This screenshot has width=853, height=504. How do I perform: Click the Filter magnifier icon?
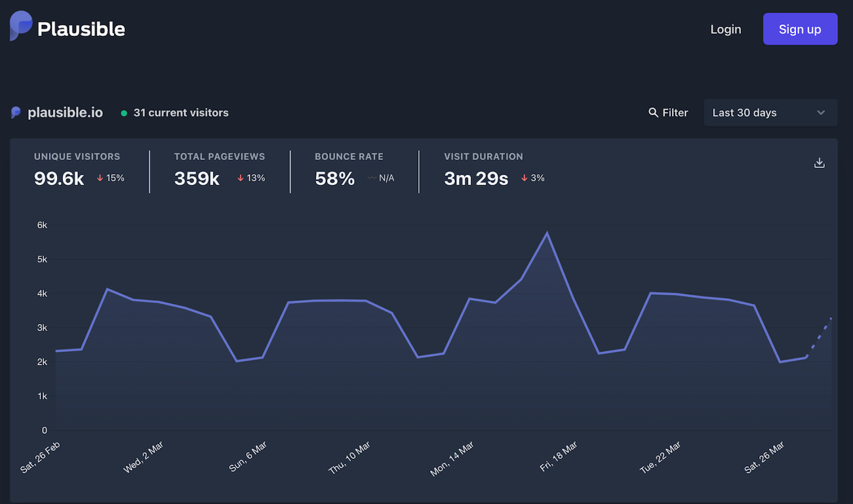click(x=653, y=113)
